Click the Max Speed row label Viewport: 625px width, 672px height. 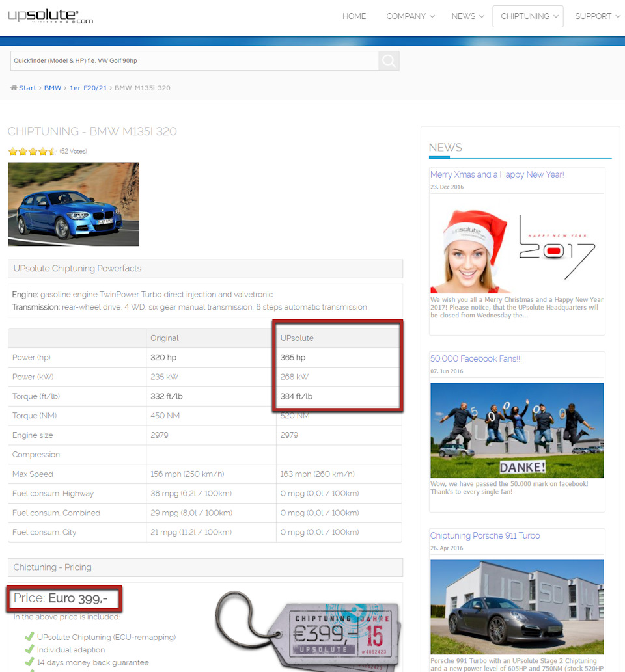(x=33, y=474)
